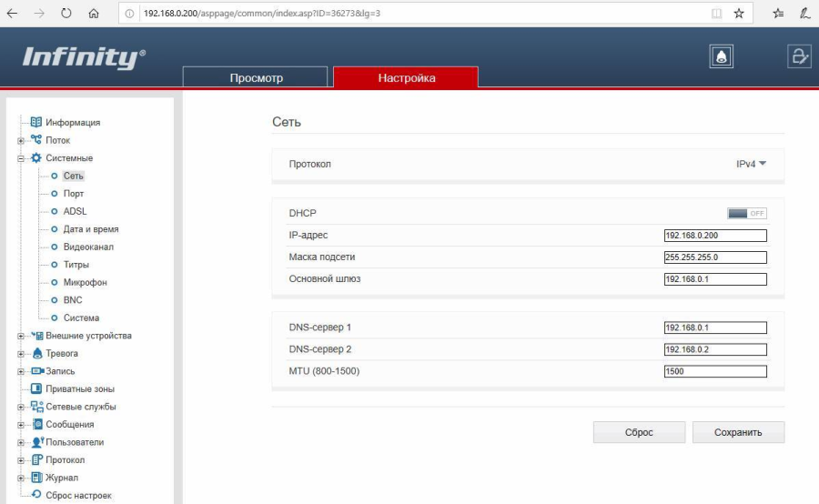Open the IPv4 protocol dropdown
The image size is (819, 504).
click(751, 164)
